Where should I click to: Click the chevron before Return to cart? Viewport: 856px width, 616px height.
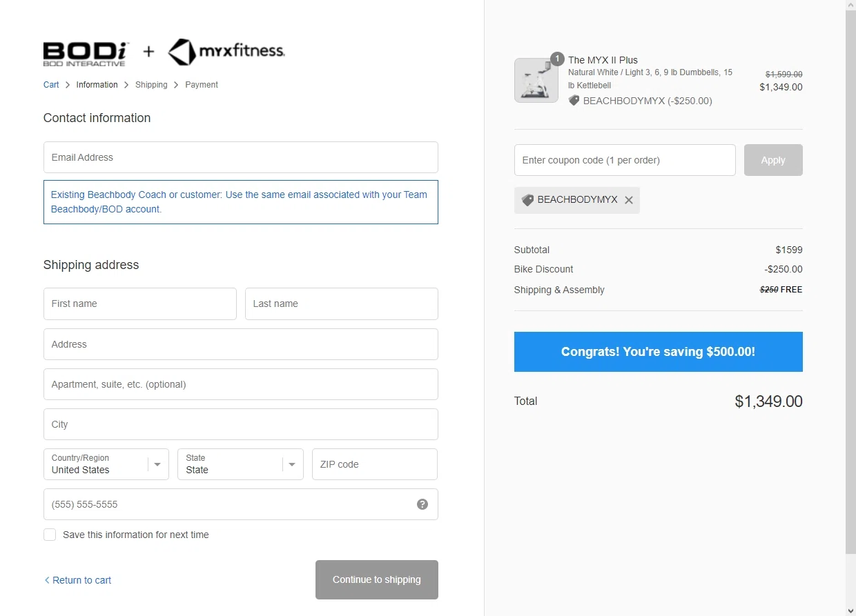tap(47, 580)
